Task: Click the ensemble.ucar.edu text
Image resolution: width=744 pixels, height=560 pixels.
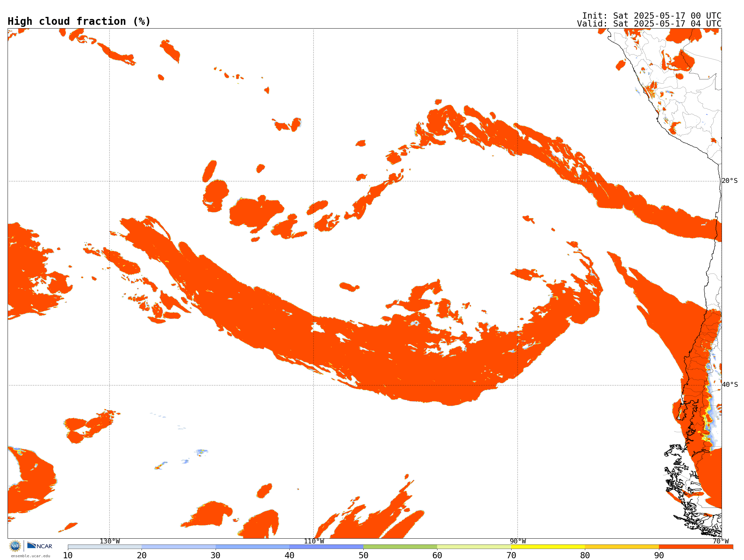Action: 31,556
